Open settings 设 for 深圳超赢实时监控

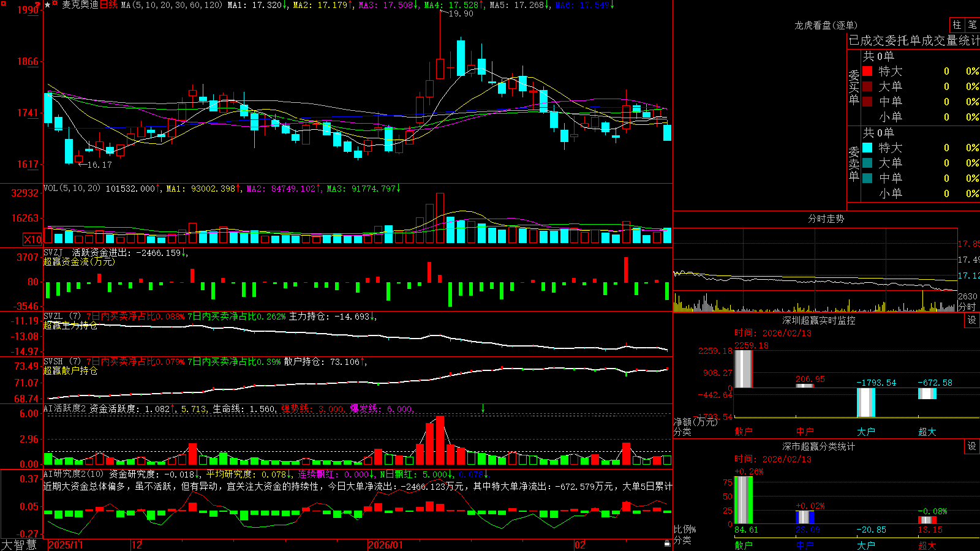[x=972, y=320]
